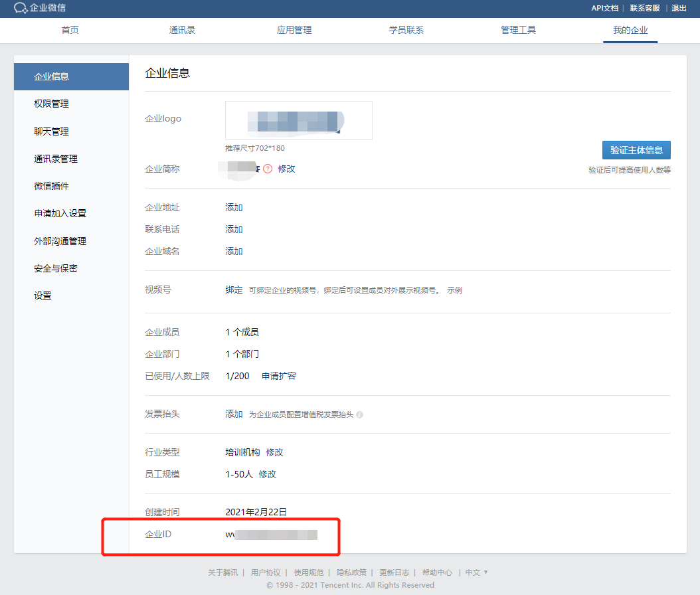Go to the 管理工具 tab
This screenshot has width=700, height=595.
pos(518,30)
